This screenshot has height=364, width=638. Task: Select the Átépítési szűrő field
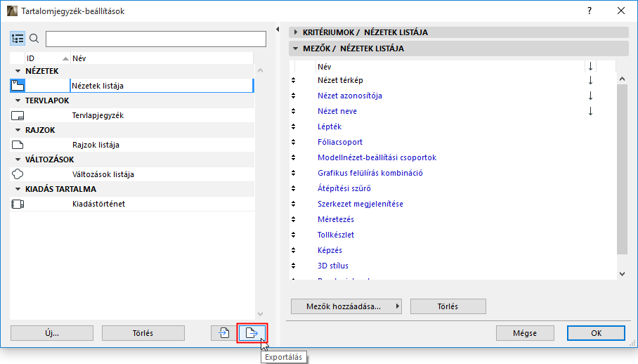pos(344,189)
